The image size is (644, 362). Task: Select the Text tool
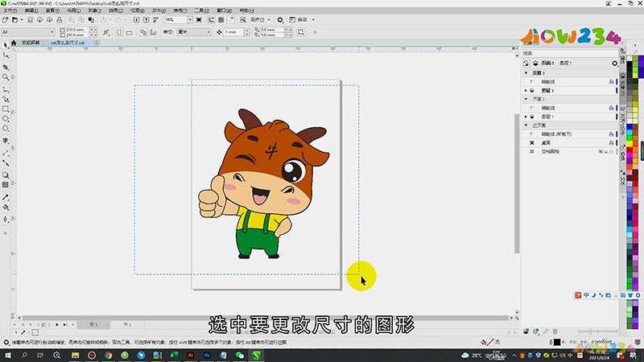pyautogui.click(x=6, y=141)
